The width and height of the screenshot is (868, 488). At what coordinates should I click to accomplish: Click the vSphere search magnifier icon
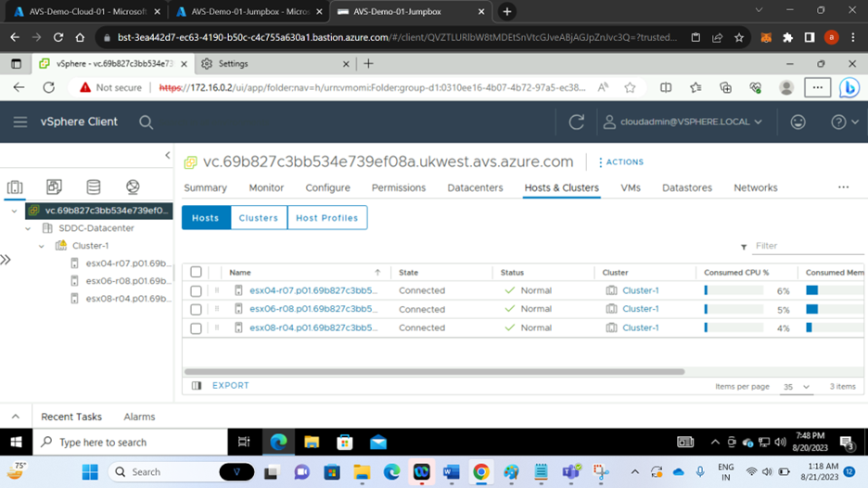(147, 122)
